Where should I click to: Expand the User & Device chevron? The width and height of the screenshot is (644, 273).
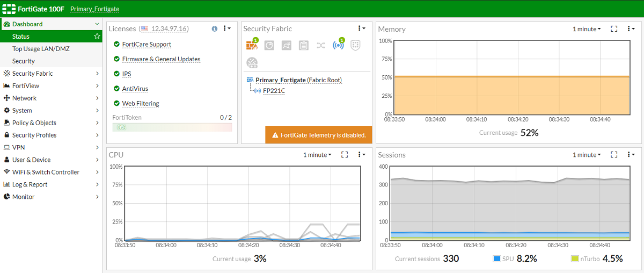click(97, 160)
